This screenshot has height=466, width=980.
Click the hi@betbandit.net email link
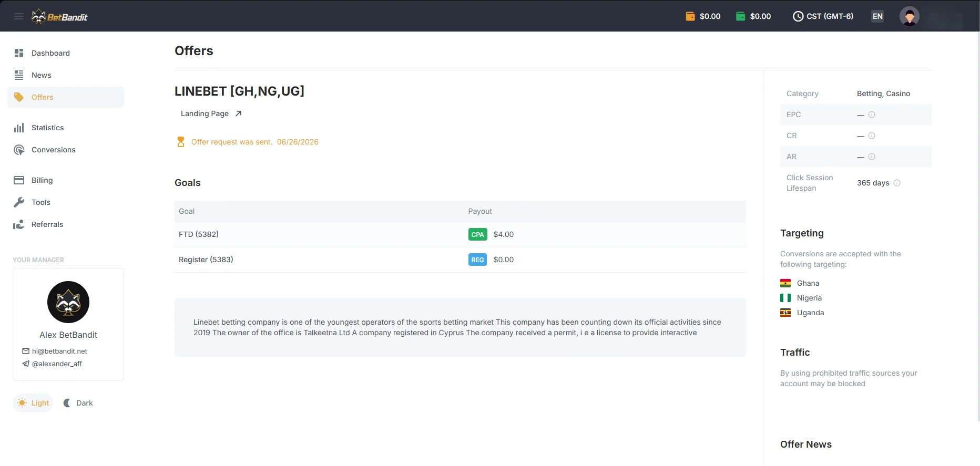click(59, 351)
